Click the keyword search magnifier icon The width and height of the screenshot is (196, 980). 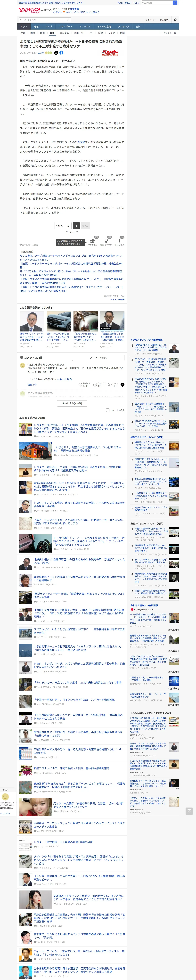(x=68, y=20)
